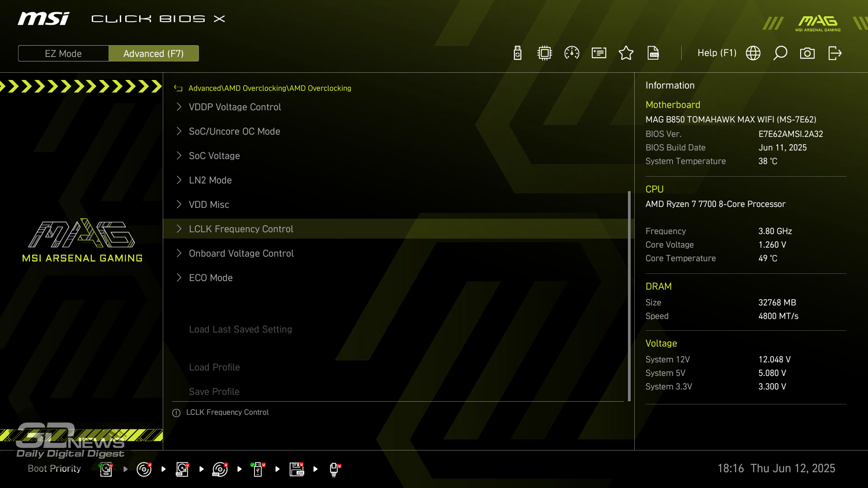868x488 pixels.
Task: Expand VDD Misc submenu
Action: 398,205
